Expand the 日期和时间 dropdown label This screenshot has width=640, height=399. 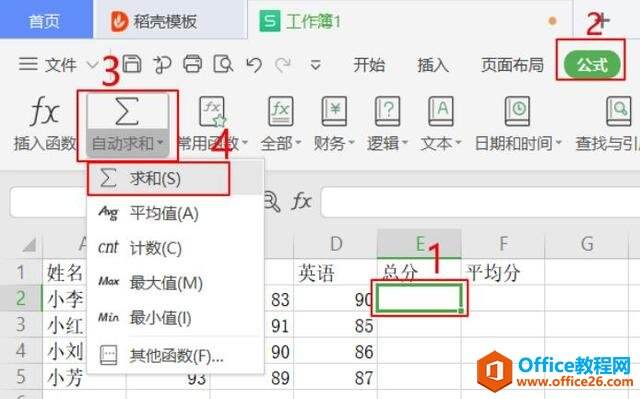(x=518, y=144)
